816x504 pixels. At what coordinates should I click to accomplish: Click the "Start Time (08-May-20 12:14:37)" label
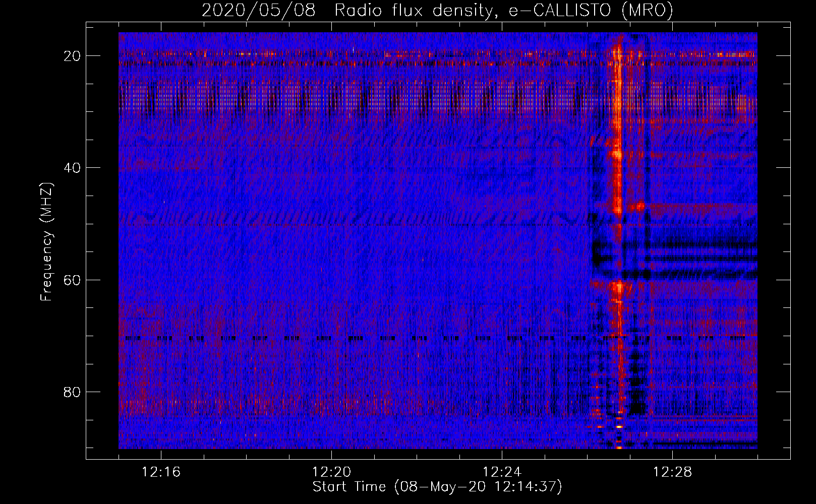pyautogui.click(x=437, y=487)
